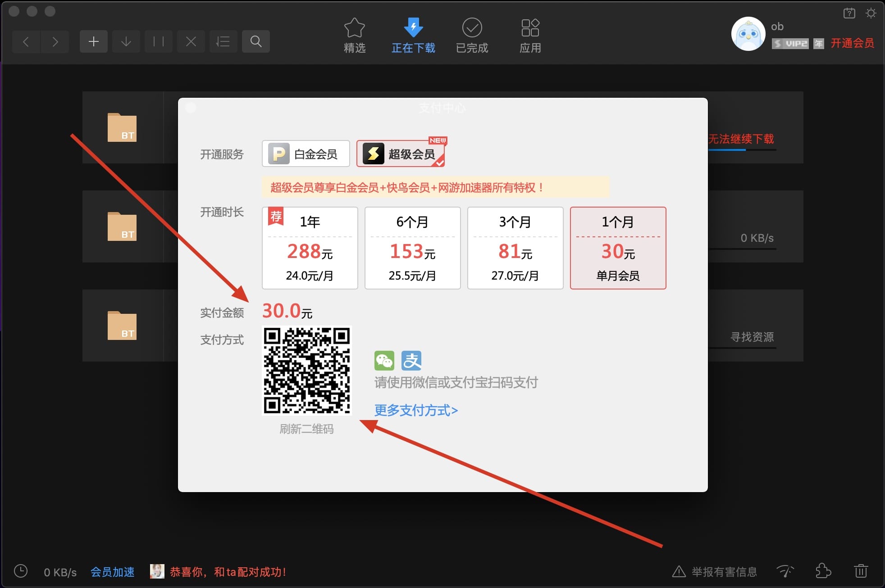Click the add new download plus icon
The height and width of the screenshot is (588, 885).
click(94, 42)
